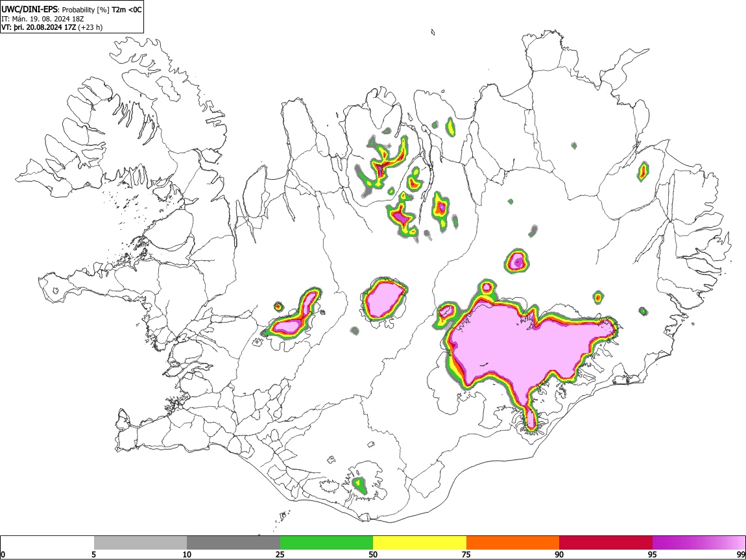The image size is (746, 560).
Task: Click the legend label '0'
Action: coord(3,555)
